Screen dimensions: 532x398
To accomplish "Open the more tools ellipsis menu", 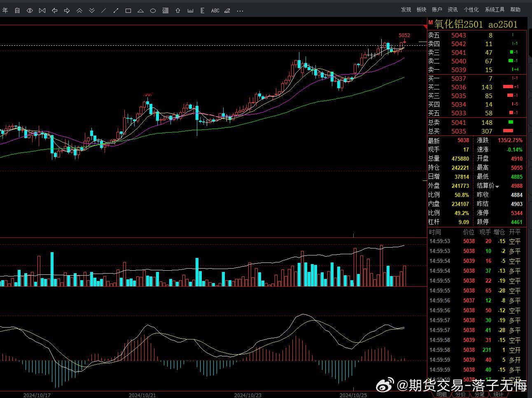I will tap(240, 11).
